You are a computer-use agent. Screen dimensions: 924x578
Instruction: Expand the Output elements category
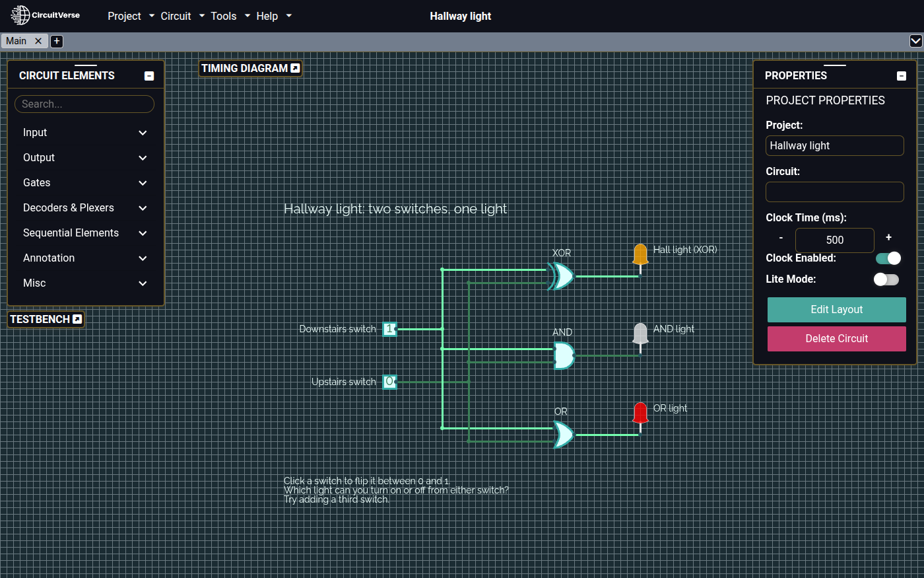[x=84, y=158]
